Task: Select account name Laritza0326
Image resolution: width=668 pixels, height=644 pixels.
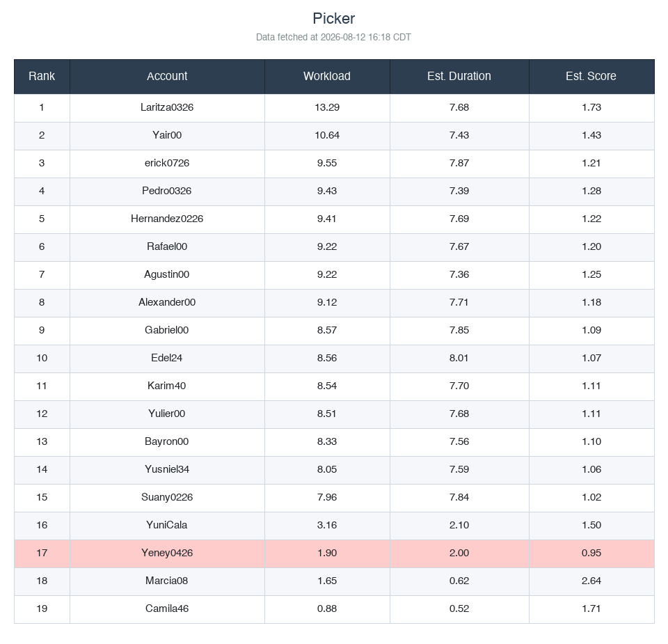Action: [167, 107]
